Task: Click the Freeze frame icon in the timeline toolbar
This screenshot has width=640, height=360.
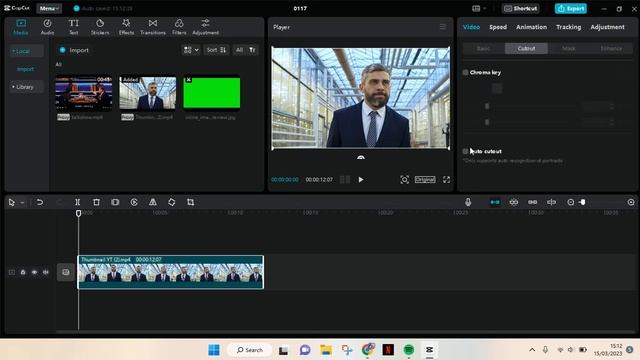Action: (115, 202)
